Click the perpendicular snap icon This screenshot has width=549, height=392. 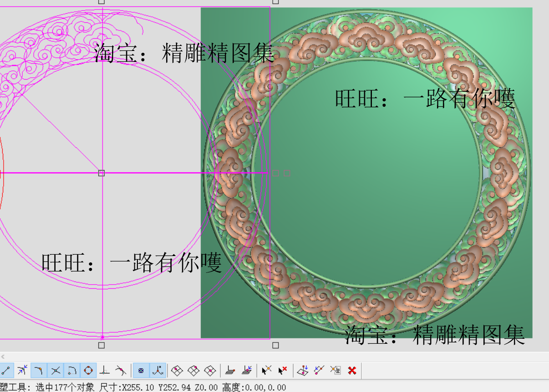click(105, 371)
